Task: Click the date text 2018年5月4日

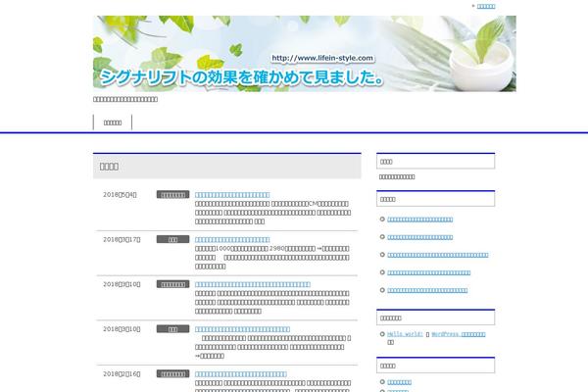Action: point(120,195)
